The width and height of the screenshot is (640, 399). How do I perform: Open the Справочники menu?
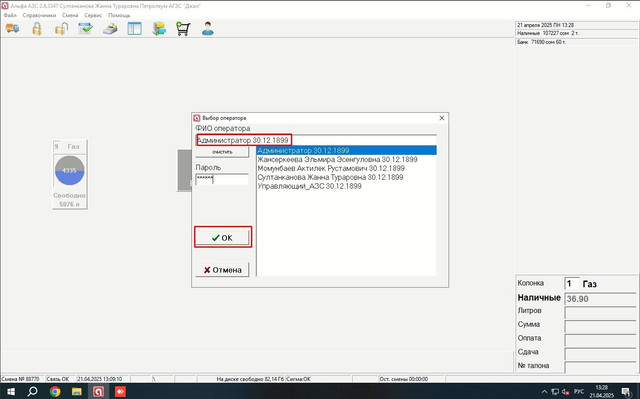(x=39, y=15)
